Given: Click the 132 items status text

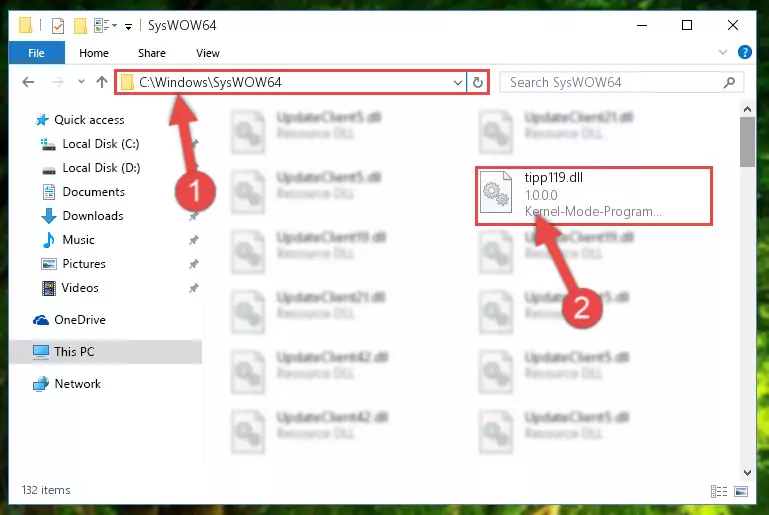Looking at the screenshot, I should pos(46,490).
